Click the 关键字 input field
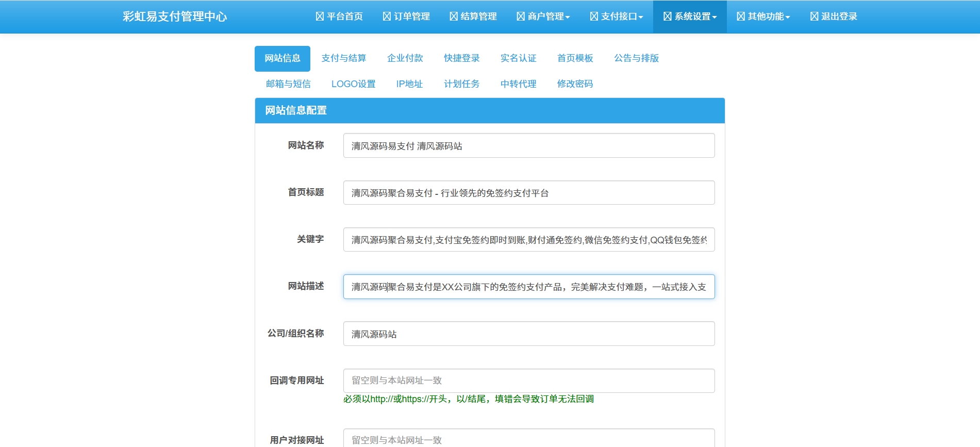The height and width of the screenshot is (447, 980). 528,240
